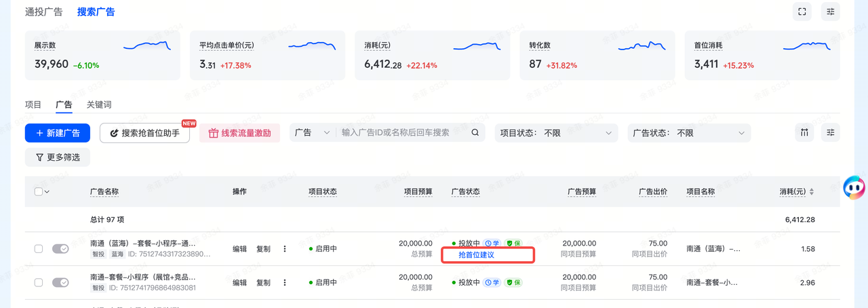This screenshot has width=868, height=308.
Task: Open the 抢首位建议 link
Action: point(476,255)
